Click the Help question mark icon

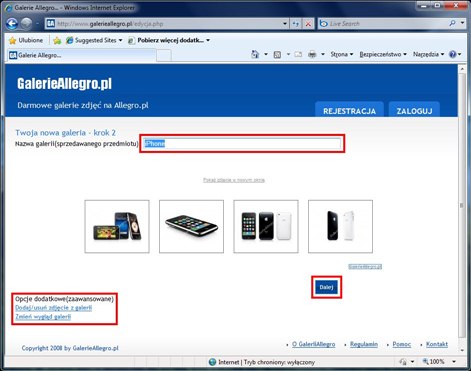pyautogui.click(x=452, y=54)
